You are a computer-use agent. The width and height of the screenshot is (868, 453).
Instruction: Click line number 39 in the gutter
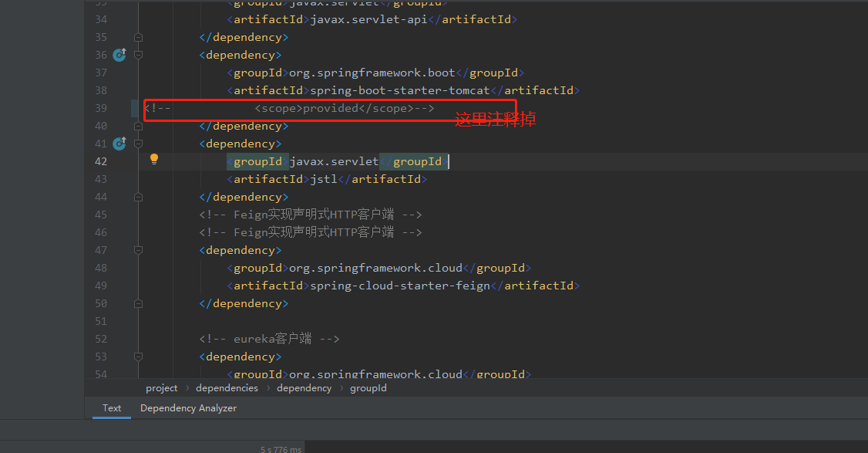pyautogui.click(x=100, y=108)
